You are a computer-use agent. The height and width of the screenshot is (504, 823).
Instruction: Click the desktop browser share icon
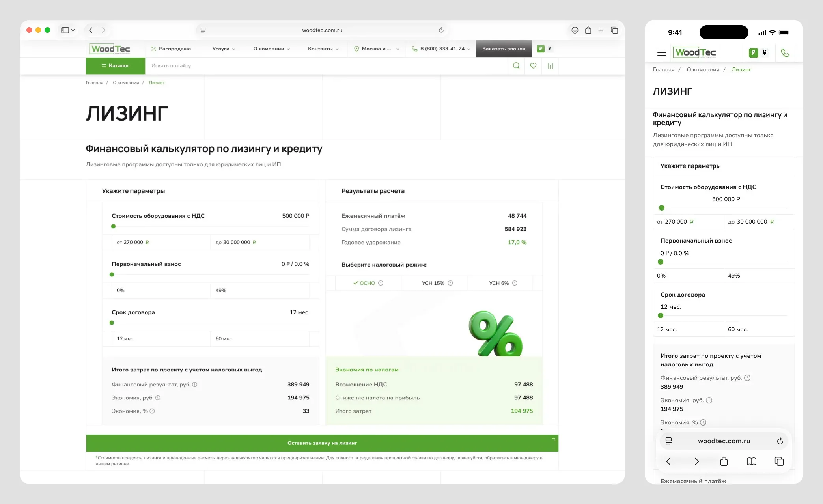588,30
